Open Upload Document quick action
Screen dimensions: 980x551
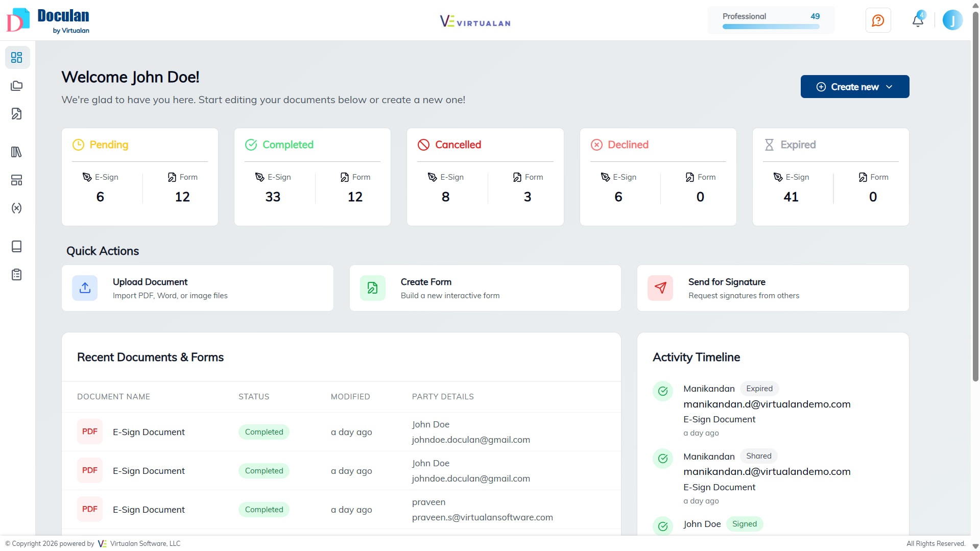point(198,288)
